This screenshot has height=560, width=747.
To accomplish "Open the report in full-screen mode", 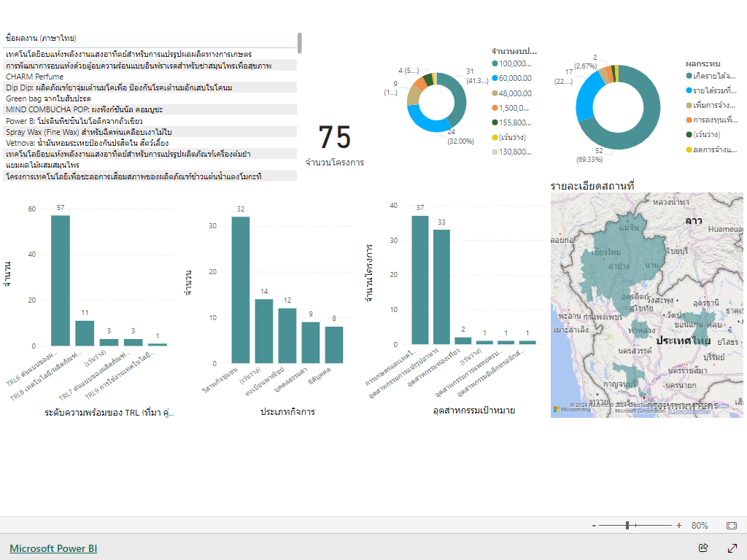I will (x=732, y=548).
